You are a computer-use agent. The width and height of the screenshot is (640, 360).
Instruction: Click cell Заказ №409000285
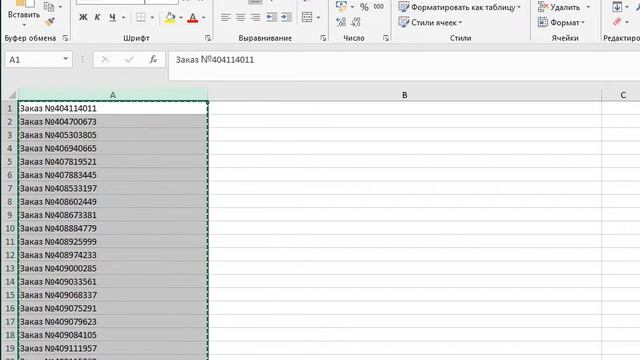click(x=113, y=268)
